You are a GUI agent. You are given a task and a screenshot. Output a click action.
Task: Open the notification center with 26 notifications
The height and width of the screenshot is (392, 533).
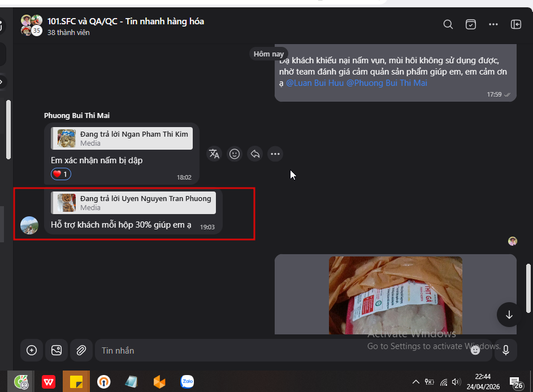click(515, 382)
